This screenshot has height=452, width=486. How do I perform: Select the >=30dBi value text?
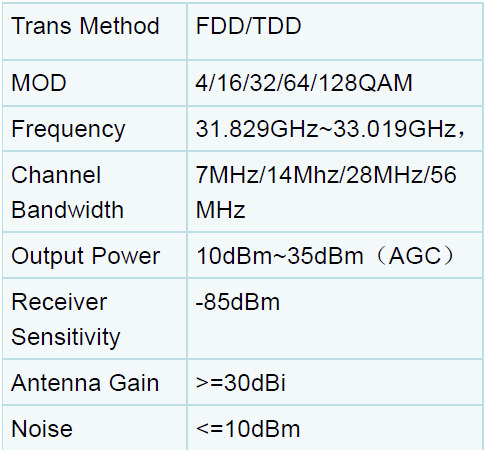[x=241, y=383]
